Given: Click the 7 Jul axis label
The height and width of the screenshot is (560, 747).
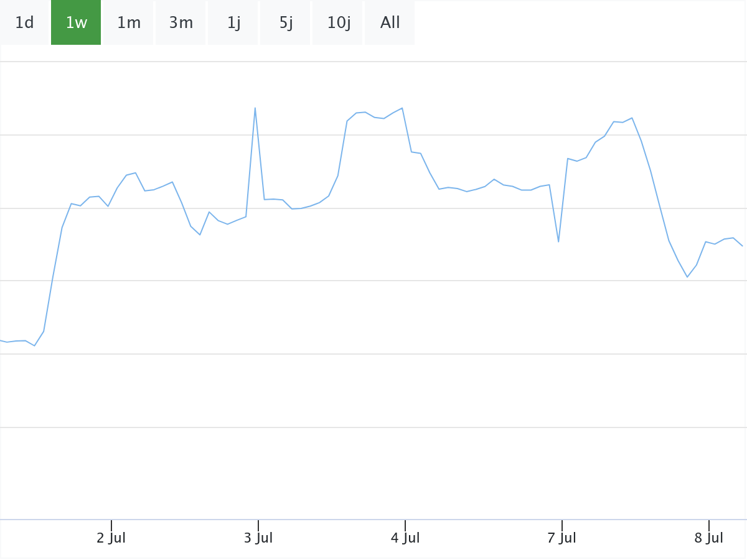Looking at the screenshot, I should coord(562,538).
